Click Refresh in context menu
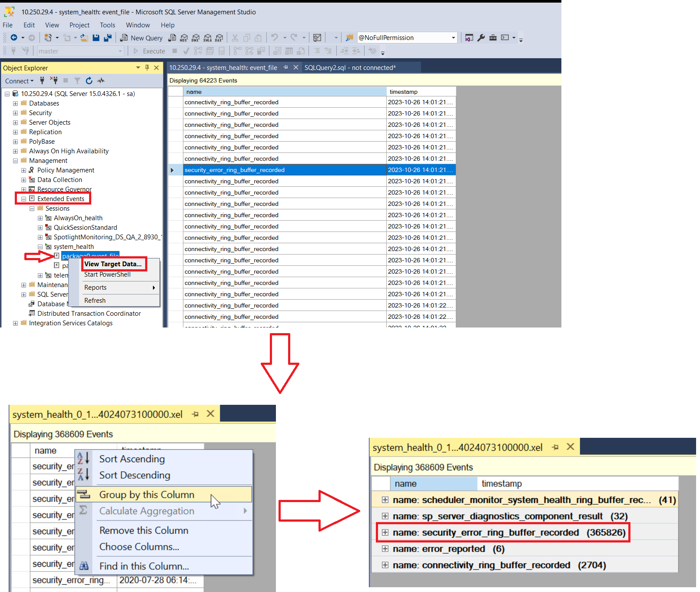The height and width of the screenshot is (592, 700). pos(95,301)
